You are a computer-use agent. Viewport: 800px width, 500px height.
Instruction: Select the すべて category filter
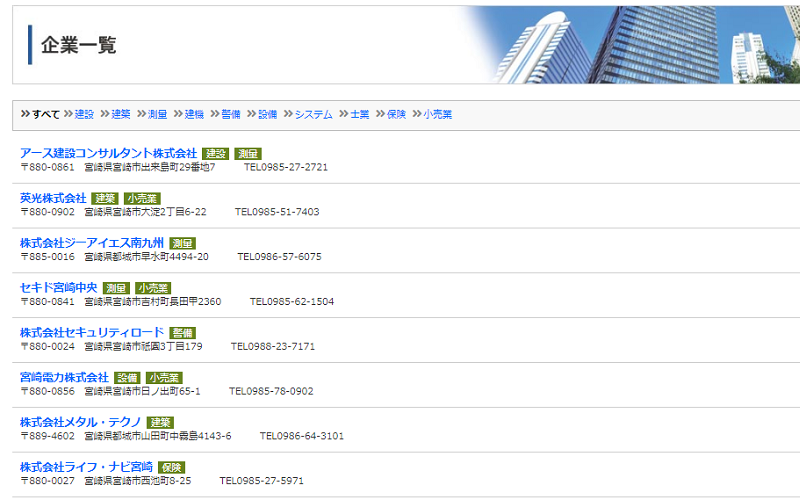46,115
